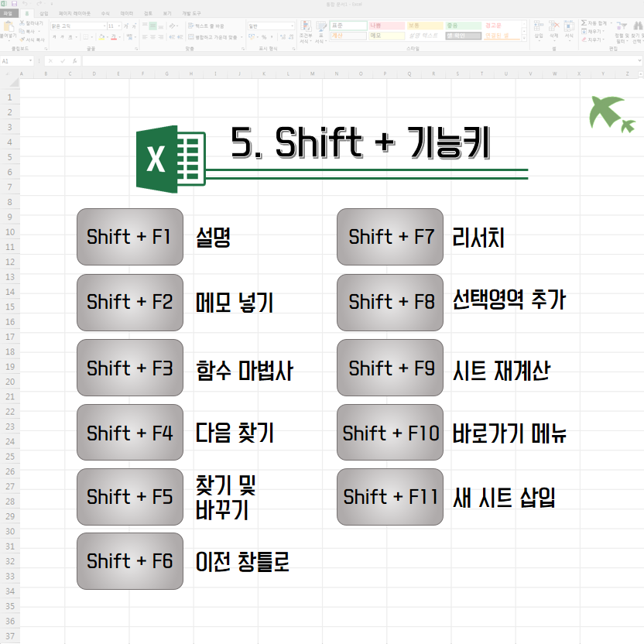Select the Format Painter (서식 복사) tool

click(20, 40)
